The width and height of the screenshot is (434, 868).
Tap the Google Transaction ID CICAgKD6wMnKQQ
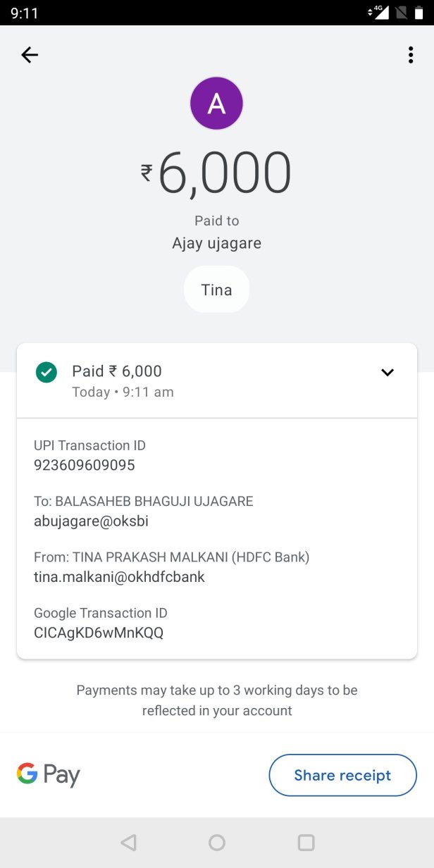click(x=99, y=633)
